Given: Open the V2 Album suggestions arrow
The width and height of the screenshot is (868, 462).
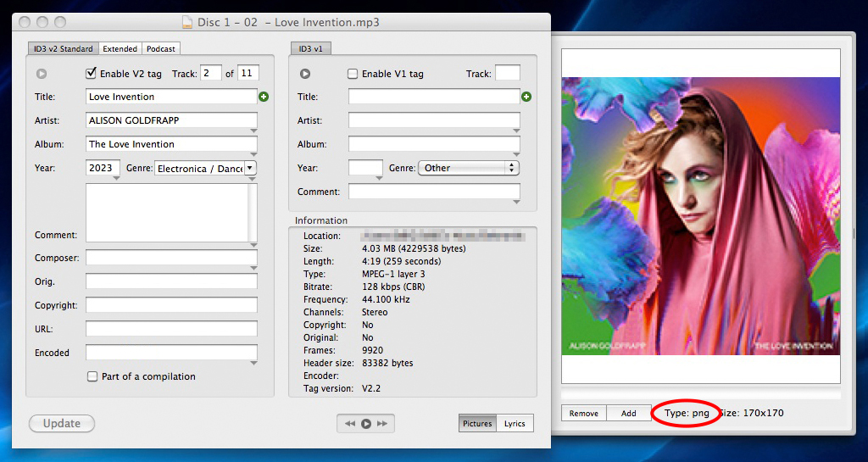Looking at the screenshot, I should (253, 155).
